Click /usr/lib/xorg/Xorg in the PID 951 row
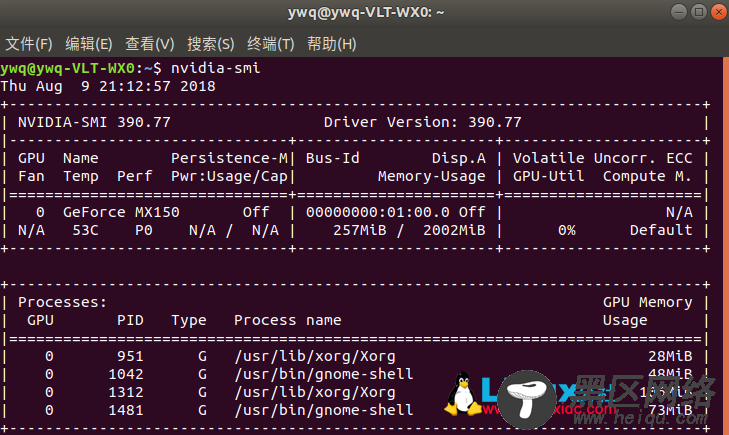 click(315, 356)
